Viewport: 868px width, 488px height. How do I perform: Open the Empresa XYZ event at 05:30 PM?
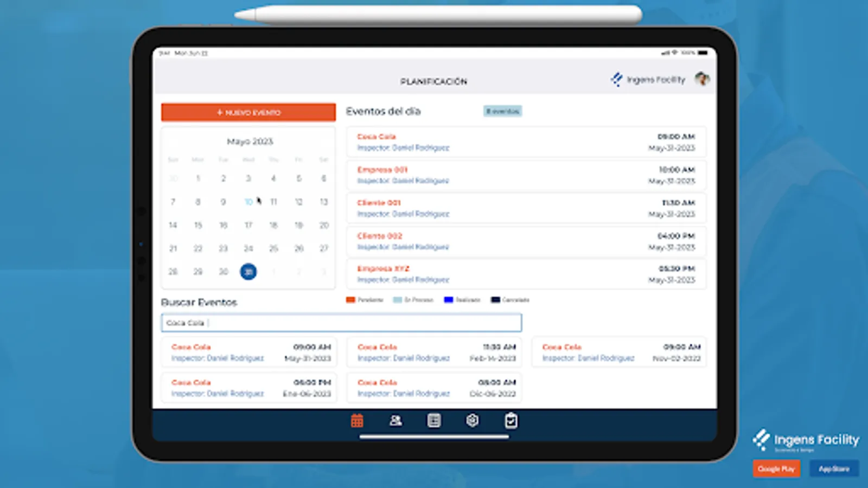526,274
